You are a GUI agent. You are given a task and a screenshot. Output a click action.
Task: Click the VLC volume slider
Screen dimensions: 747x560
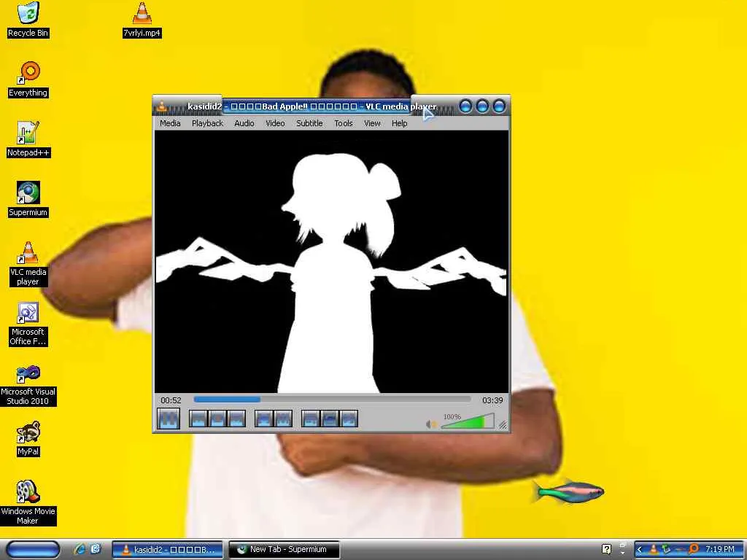click(x=468, y=421)
